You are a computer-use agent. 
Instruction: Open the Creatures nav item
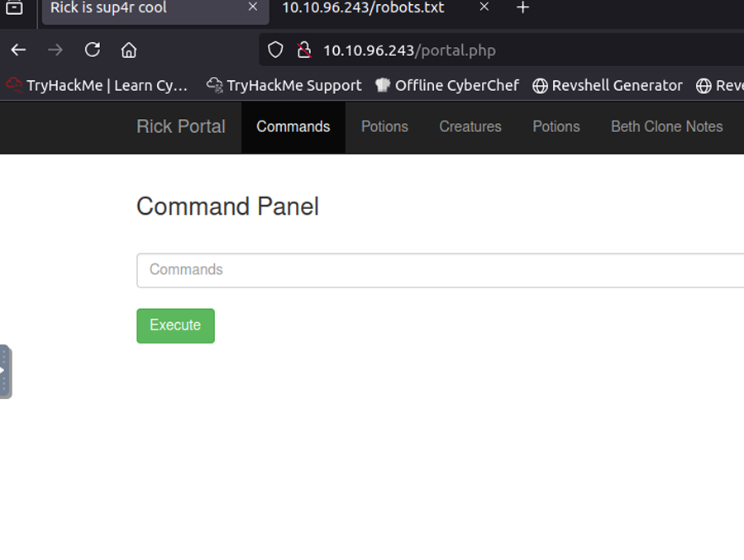tap(470, 126)
